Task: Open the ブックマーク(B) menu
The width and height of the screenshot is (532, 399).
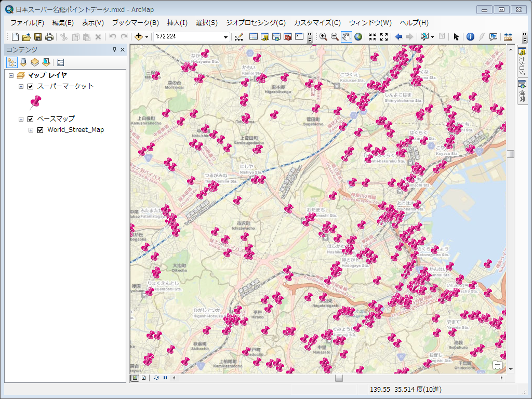Action: [x=136, y=23]
